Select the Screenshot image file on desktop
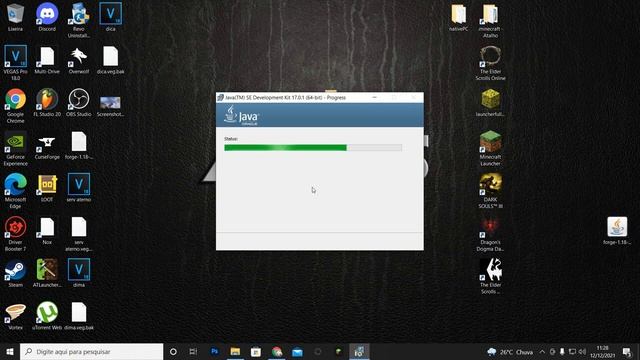 [x=110, y=105]
